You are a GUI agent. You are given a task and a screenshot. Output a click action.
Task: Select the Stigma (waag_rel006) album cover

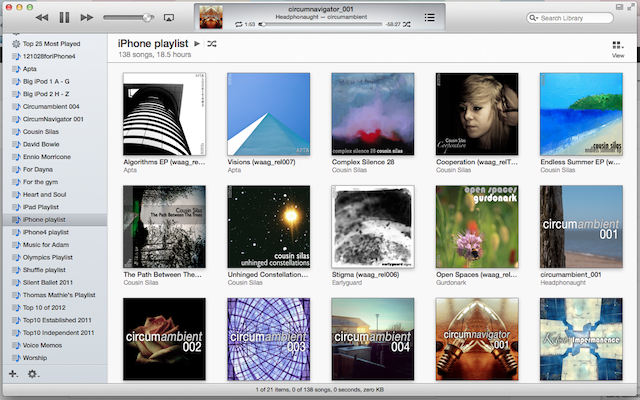(x=373, y=227)
